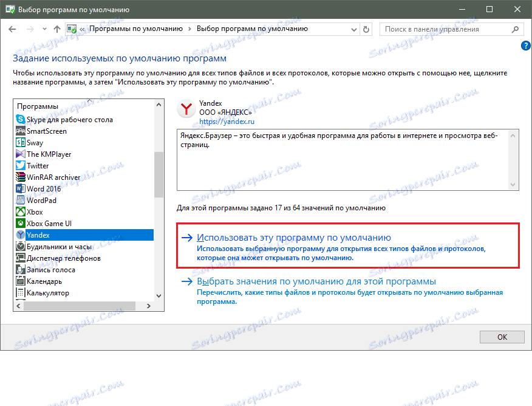Click the WordPad icon
The height and width of the screenshot is (406, 532).
point(21,201)
